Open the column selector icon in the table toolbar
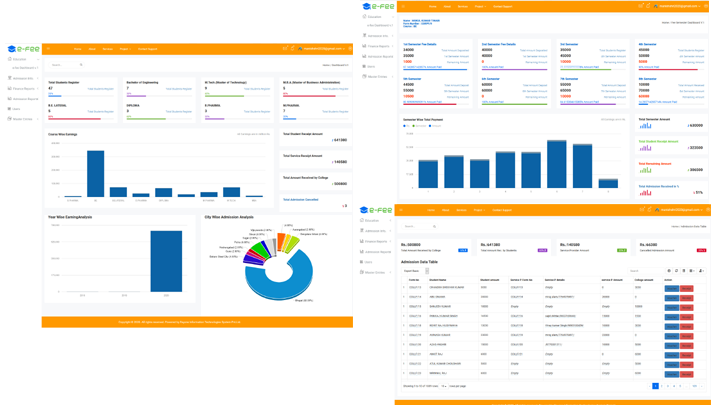The width and height of the screenshot is (720, 405). [x=690, y=270]
